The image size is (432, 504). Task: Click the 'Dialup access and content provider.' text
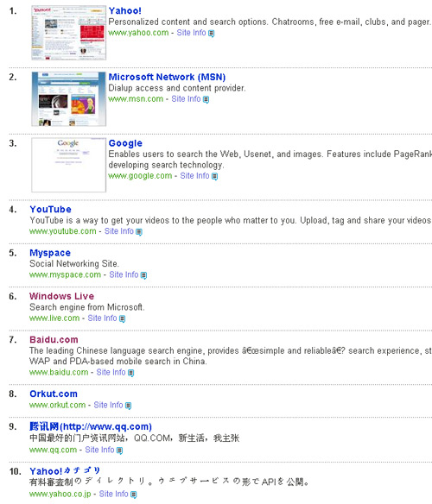click(x=177, y=88)
